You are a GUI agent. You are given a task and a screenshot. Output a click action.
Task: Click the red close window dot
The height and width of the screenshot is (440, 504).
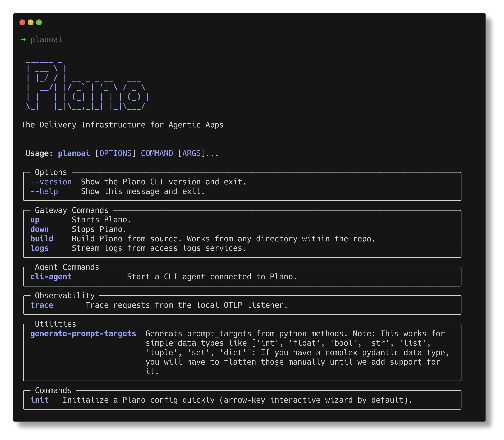[x=22, y=22]
